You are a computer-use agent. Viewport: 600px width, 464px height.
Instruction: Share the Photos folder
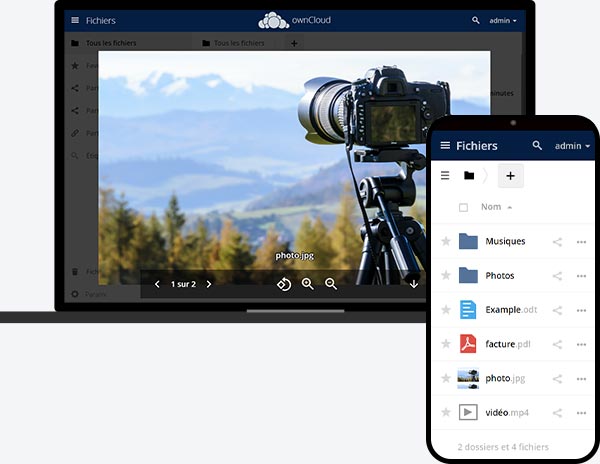558,276
